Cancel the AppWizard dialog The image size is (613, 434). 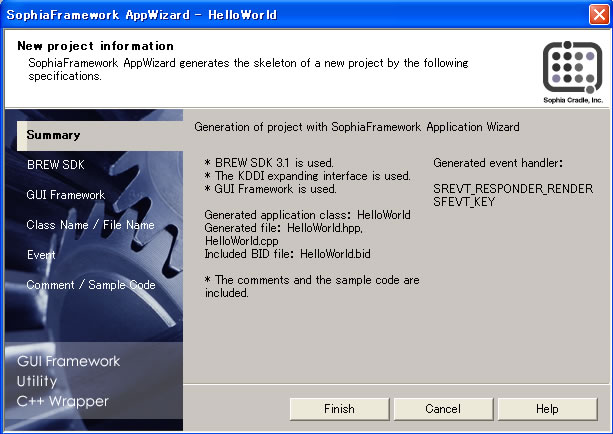click(x=443, y=409)
